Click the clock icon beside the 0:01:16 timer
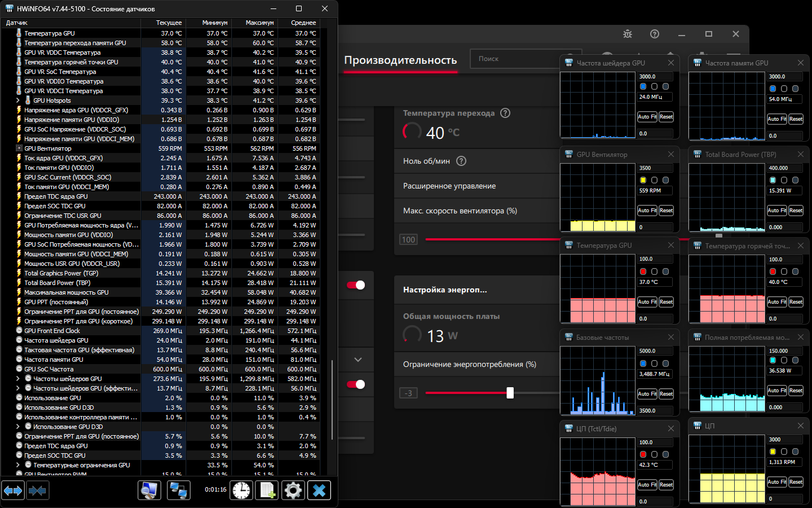Screen dimensions: 812x508 241,491
